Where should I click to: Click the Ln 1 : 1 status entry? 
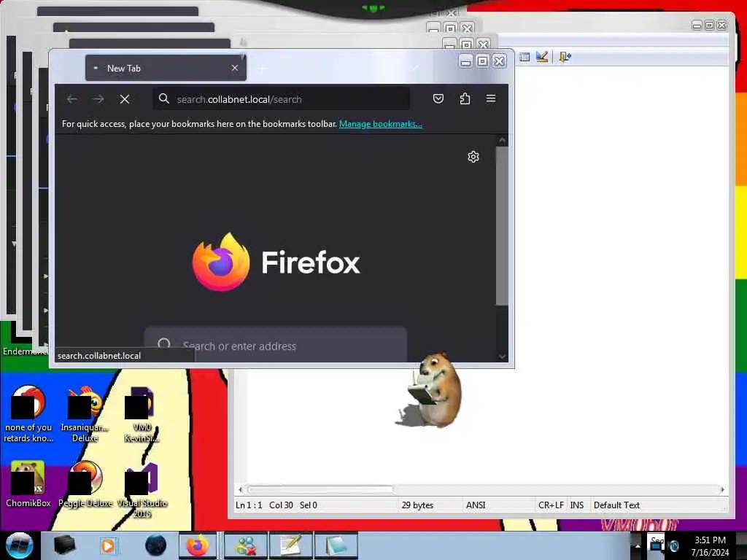click(249, 505)
